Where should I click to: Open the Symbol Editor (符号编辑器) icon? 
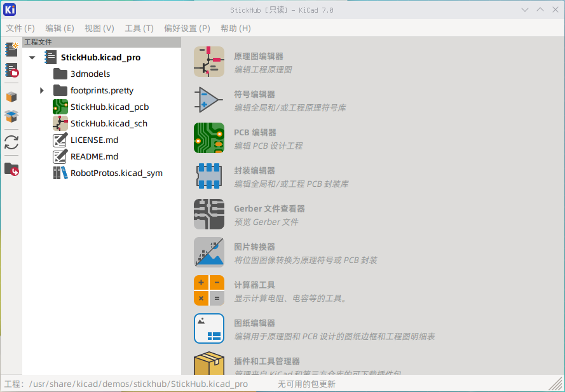coord(208,100)
